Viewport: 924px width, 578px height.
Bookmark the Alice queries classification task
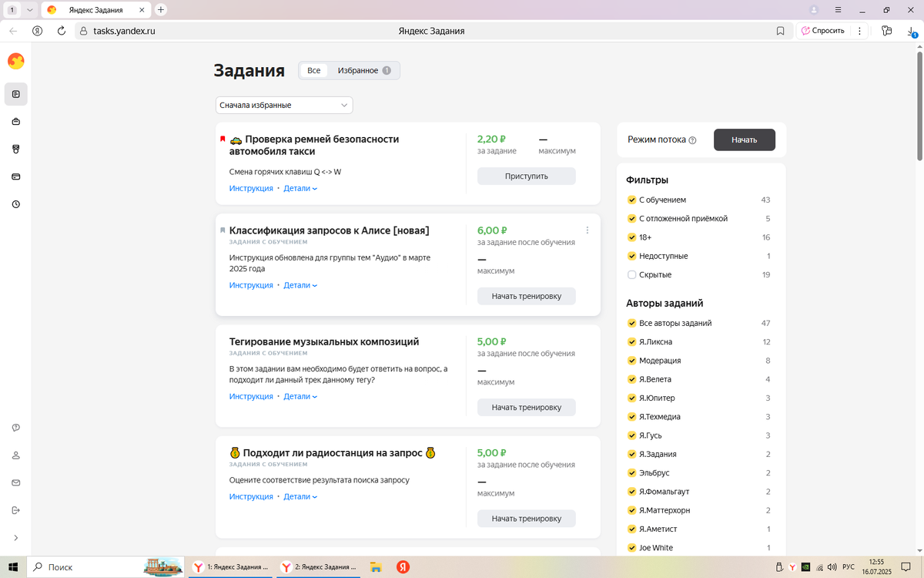(x=223, y=230)
